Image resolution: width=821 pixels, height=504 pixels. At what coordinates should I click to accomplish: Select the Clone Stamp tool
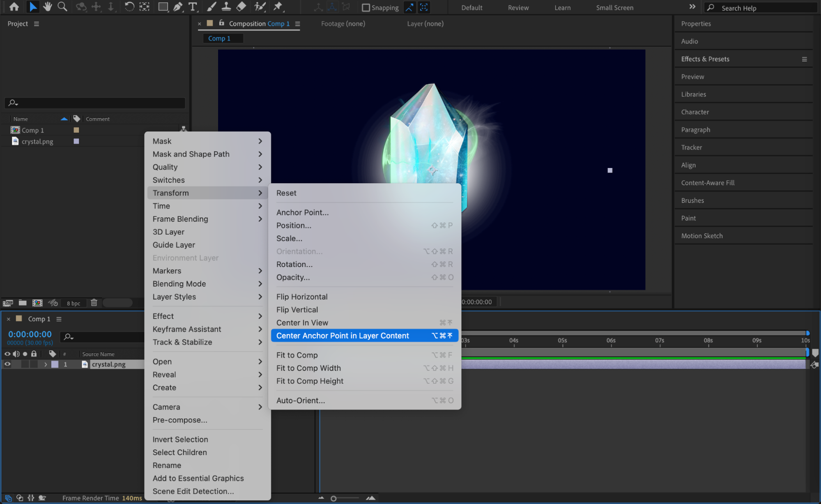coord(226,7)
